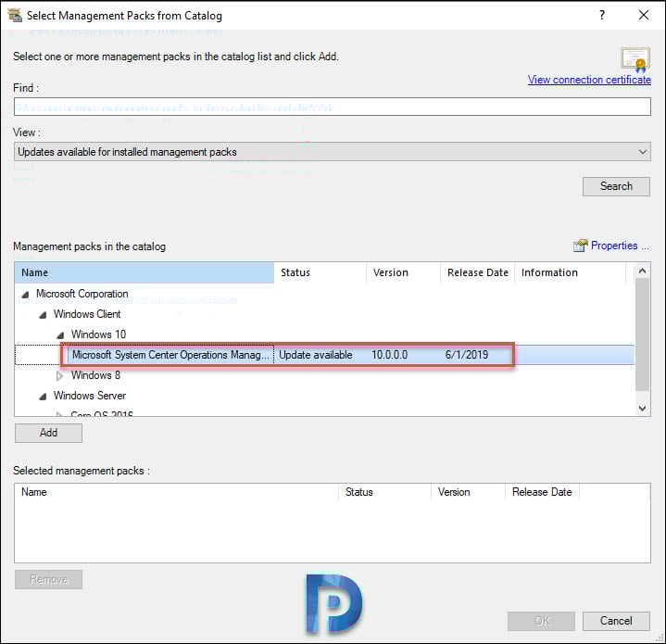Click the Information column header

570,272
